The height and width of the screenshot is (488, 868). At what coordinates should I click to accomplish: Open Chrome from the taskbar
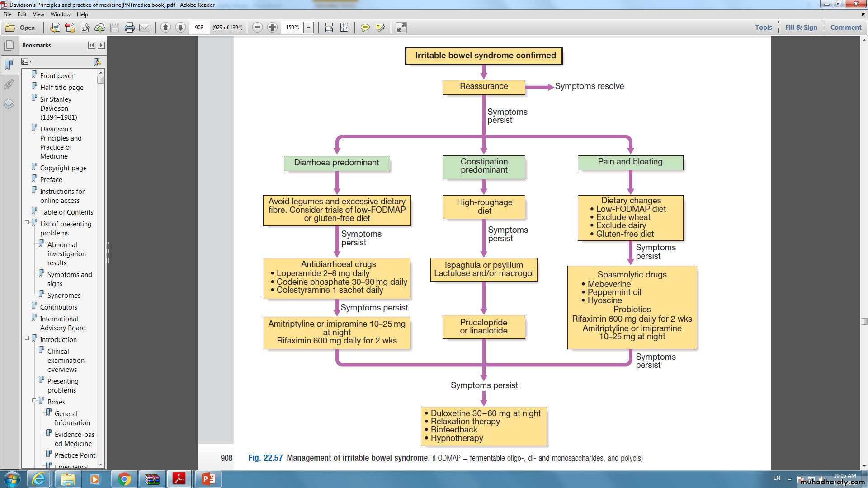click(124, 479)
